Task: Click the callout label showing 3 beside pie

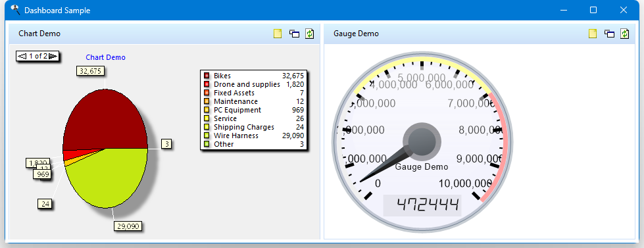Action: 166,143
